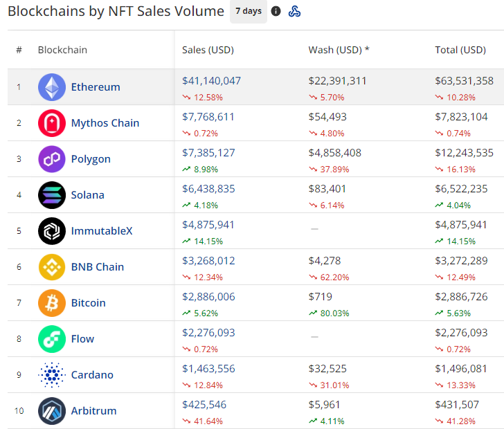This screenshot has width=504, height=429.
Task: Click the Bitcoin logo icon
Action: coord(52,303)
